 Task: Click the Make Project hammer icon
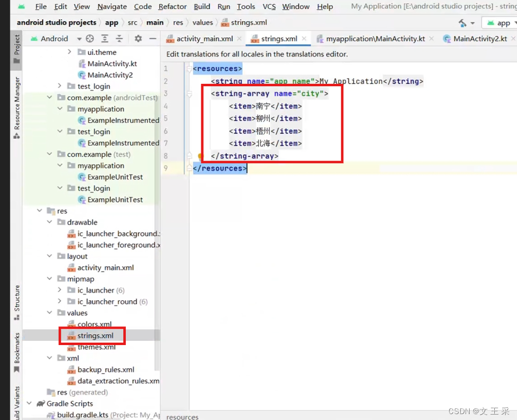pos(463,23)
